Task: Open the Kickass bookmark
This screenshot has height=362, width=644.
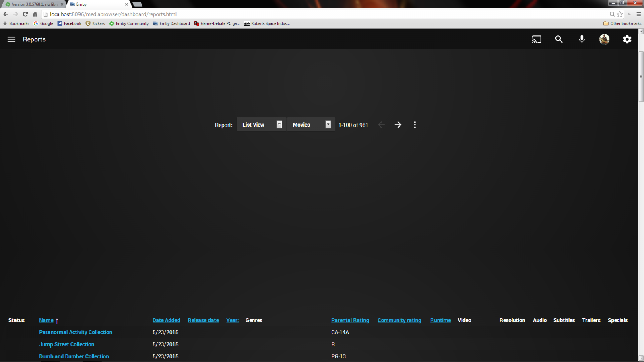Action: (95, 23)
